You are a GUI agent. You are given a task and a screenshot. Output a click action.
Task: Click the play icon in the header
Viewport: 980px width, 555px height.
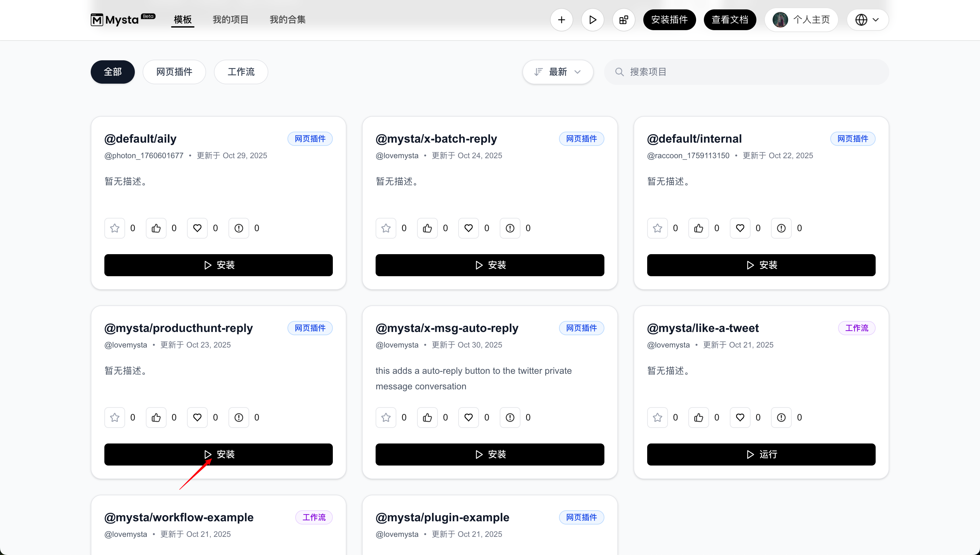coord(592,20)
